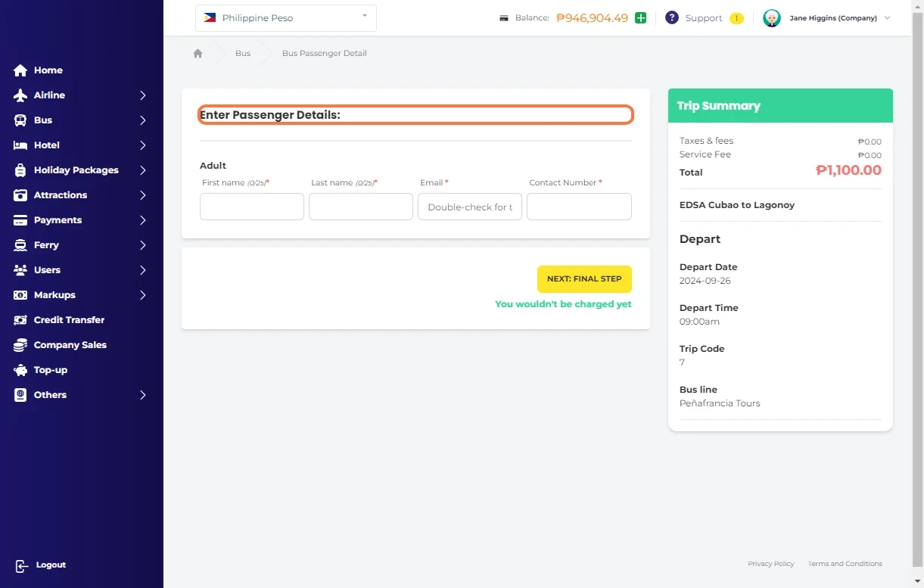Click the green add balance plus icon
Image resolution: width=924 pixels, height=588 pixels.
[640, 18]
